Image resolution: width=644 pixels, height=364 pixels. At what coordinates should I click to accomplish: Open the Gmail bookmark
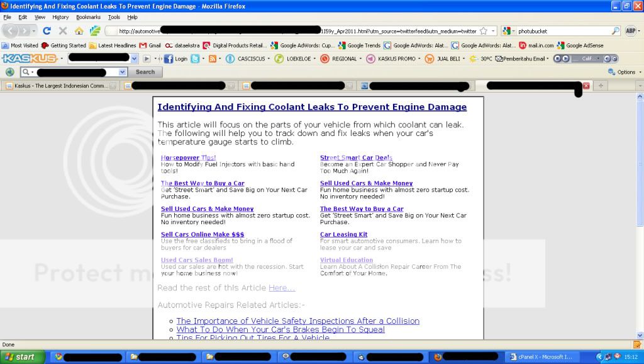tap(150, 45)
